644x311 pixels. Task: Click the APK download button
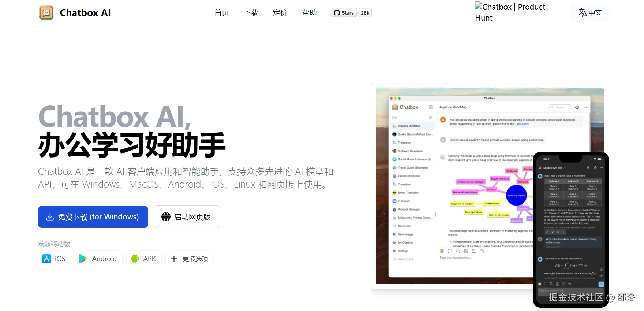pos(143,259)
